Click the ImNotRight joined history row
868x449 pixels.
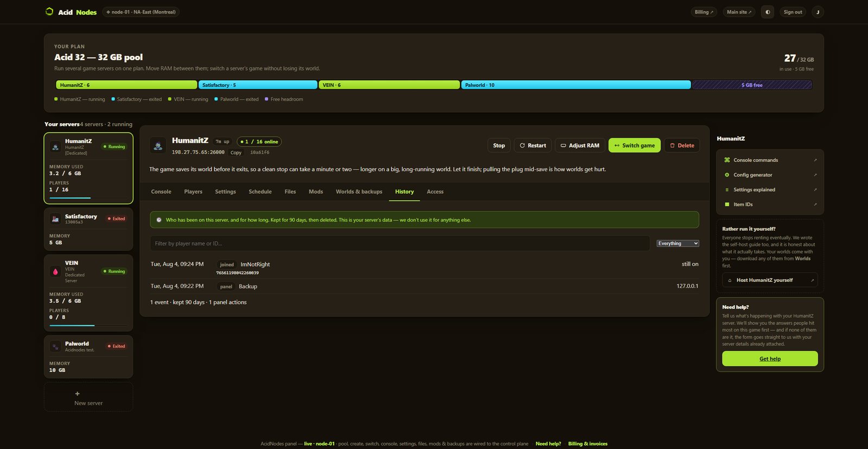click(424, 268)
